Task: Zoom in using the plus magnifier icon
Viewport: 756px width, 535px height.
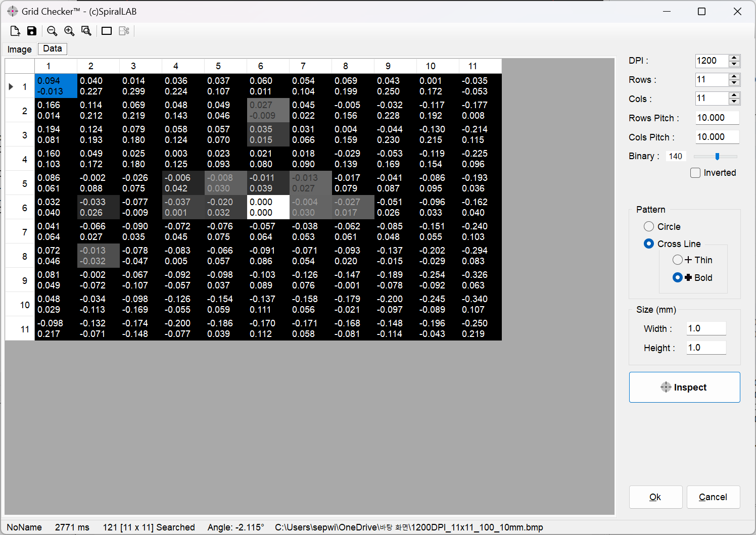Action: point(69,31)
